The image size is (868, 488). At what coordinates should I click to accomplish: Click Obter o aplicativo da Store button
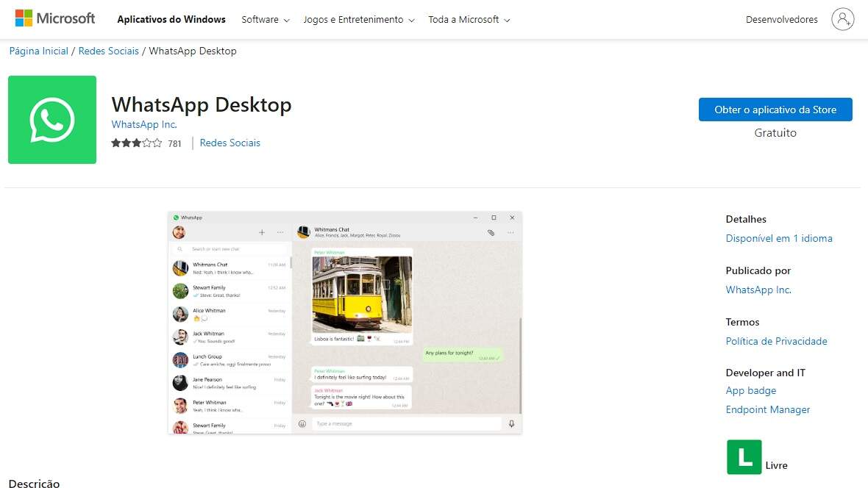(x=775, y=110)
